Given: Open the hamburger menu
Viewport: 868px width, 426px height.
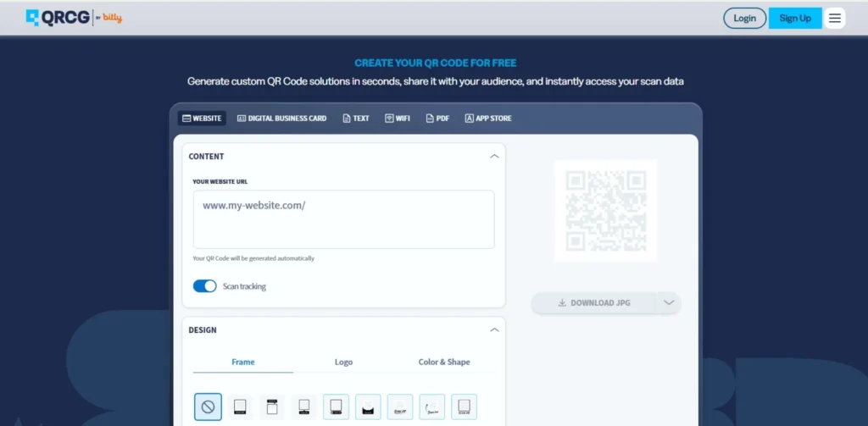Looking at the screenshot, I should 835,19.
